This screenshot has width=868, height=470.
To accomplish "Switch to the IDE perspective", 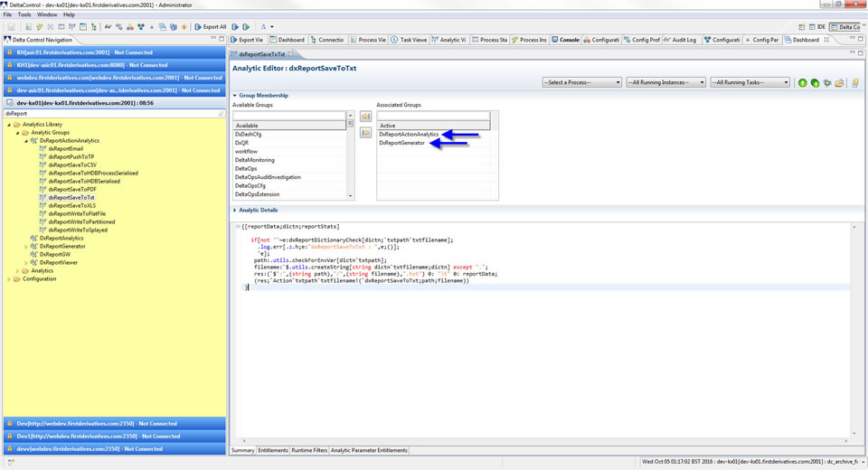I will click(x=817, y=26).
